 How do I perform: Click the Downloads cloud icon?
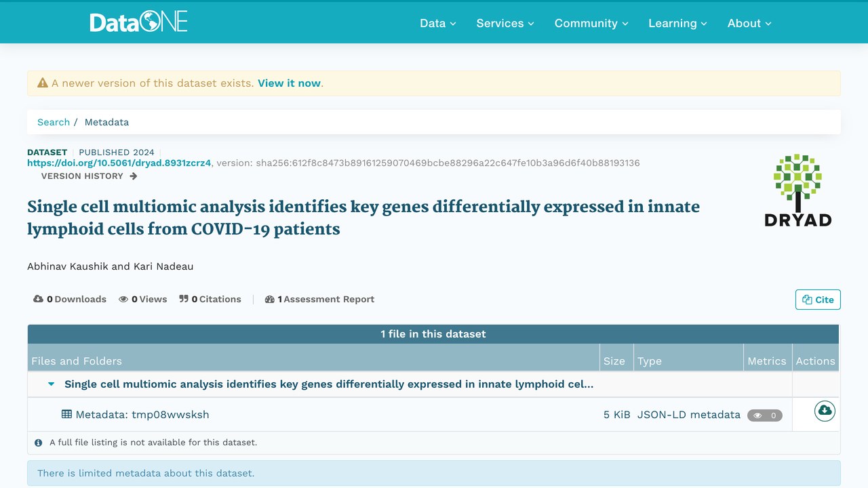coord(39,299)
